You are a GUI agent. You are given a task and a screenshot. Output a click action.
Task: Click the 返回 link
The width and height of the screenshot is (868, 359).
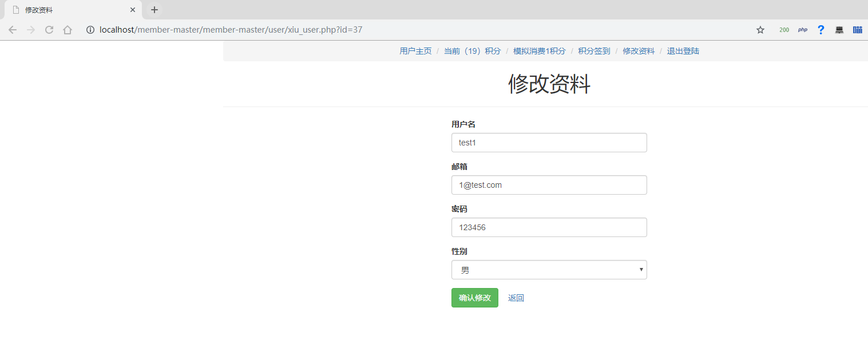point(516,298)
